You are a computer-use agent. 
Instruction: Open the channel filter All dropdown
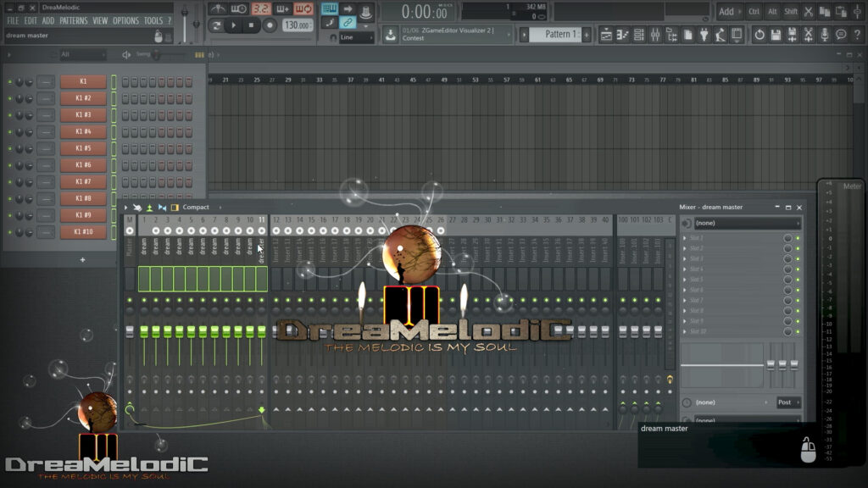pos(82,55)
